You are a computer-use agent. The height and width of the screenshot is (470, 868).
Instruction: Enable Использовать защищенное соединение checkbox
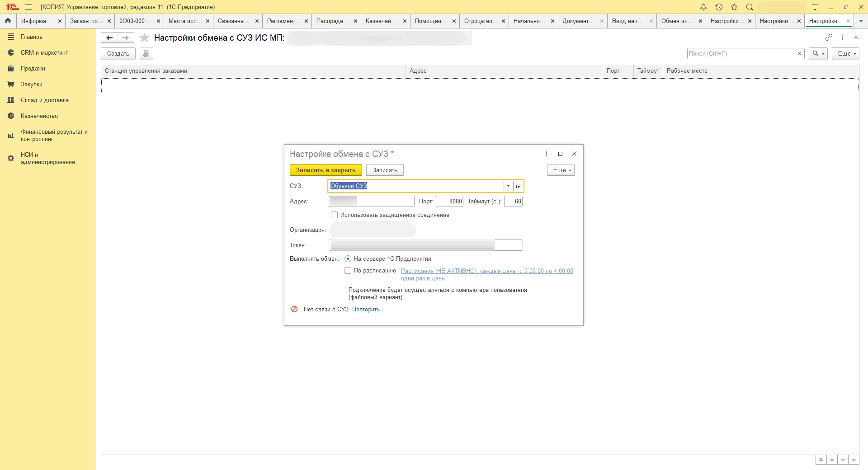tap(335, 215)
